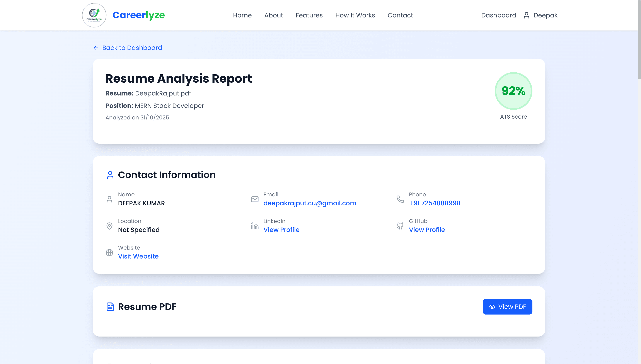Screen dimensions: 641x364
Task: Click the View PDF button
Action: click(x=507, y=306)
